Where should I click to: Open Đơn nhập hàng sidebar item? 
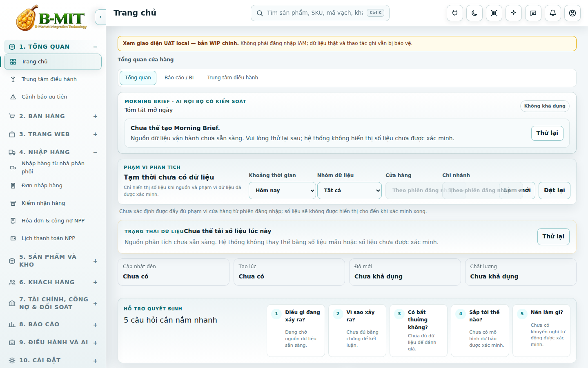click(x=53, y=186)
